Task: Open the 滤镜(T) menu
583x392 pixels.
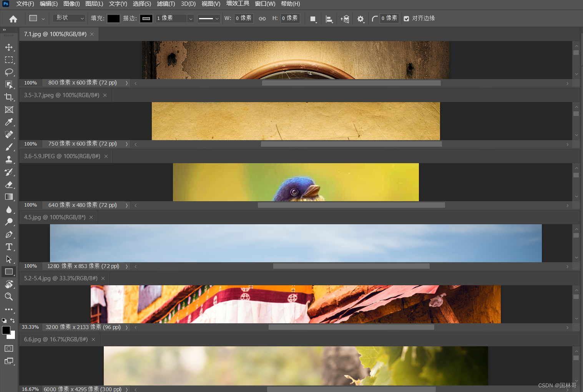Action: (166, 4)
